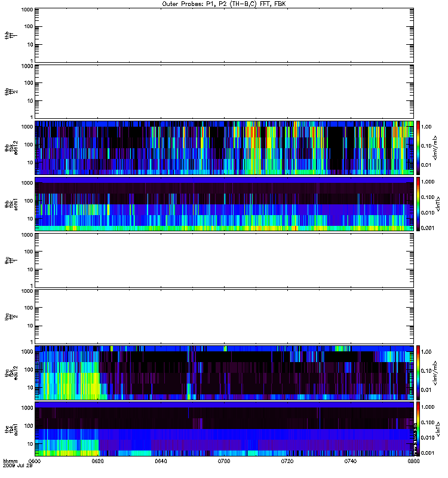Click the 'thc fbk edc12' axis label
The width and height of the screenshot is (448, 478).
click(11, 372)
